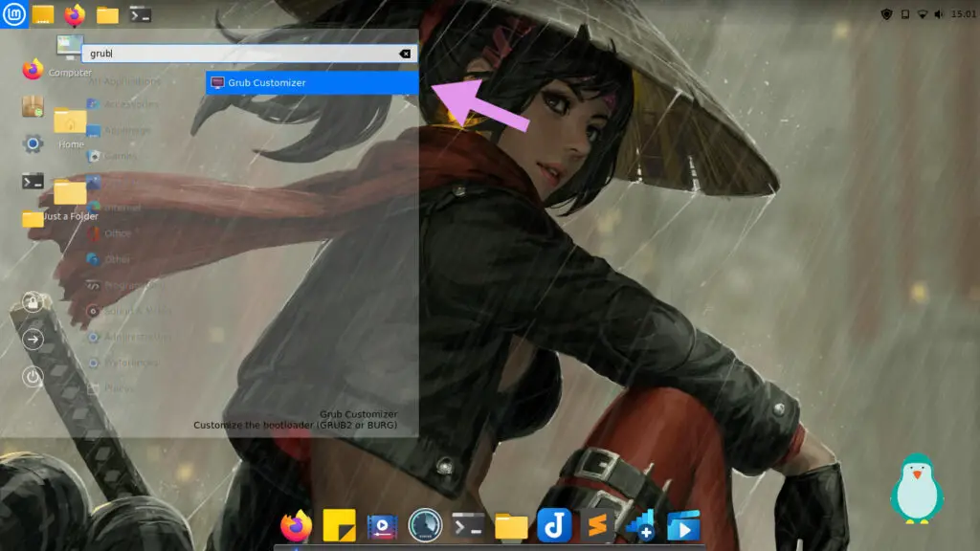Open the Firefox favorite in the menu sidebar
Image resolution: width=980 pixels, height=551 pixels.
(x=33, y=69)
